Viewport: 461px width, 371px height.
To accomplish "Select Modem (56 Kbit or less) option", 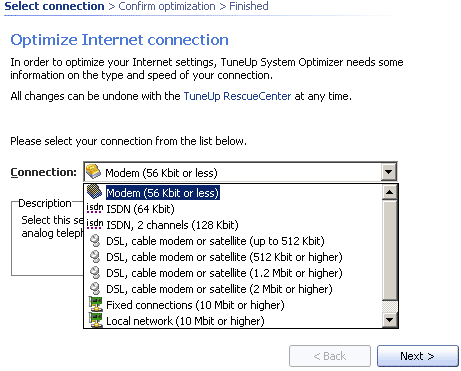I will (x=163, y=193).
